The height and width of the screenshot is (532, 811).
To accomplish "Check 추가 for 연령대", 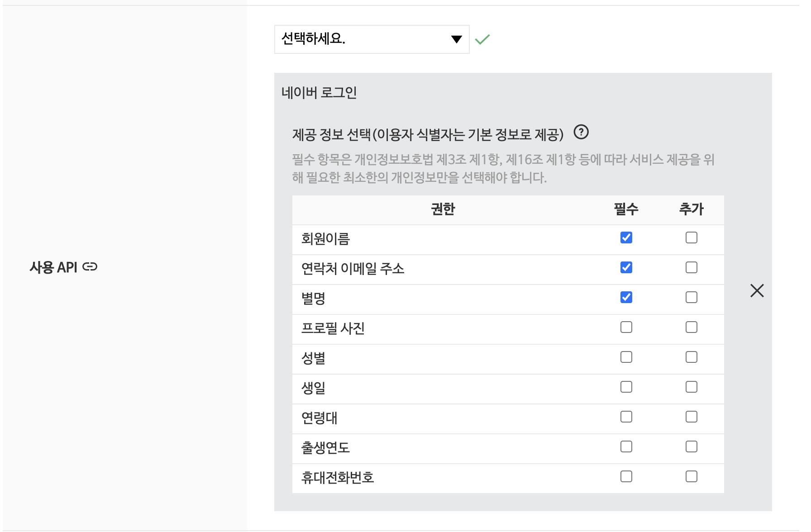I will point(692,417).
